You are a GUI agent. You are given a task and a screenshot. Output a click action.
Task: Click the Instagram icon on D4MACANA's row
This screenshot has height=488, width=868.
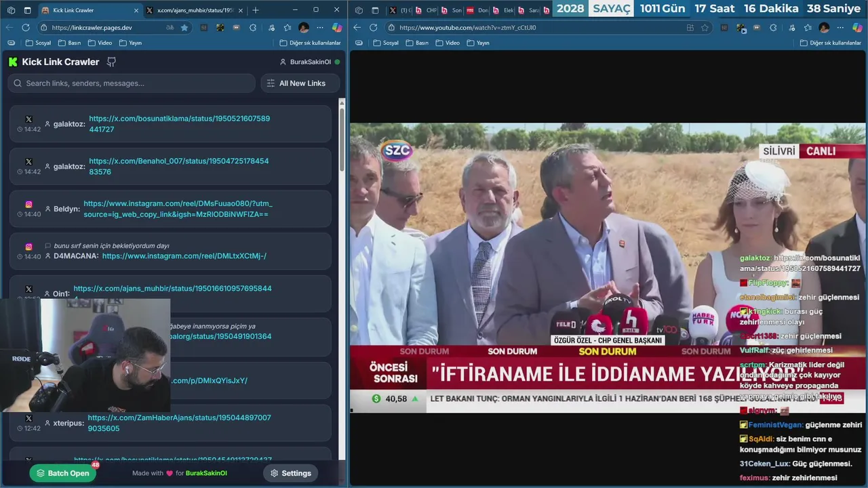[28, 247]
